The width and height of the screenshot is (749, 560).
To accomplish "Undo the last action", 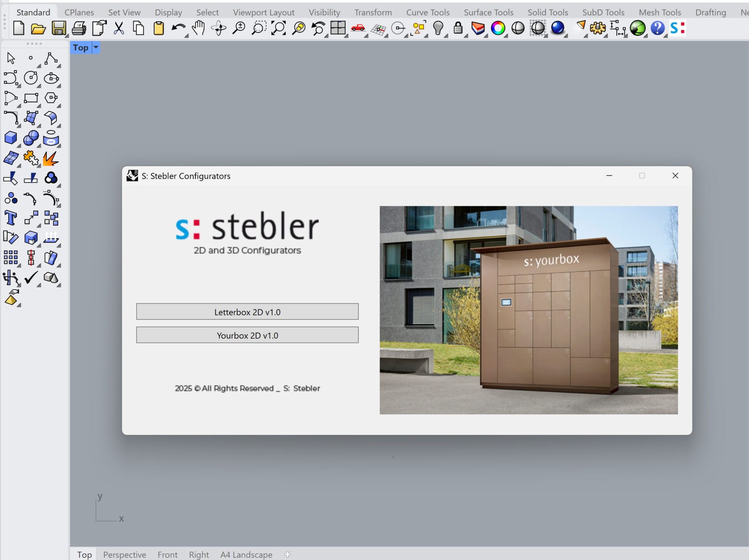I will 178,28.
